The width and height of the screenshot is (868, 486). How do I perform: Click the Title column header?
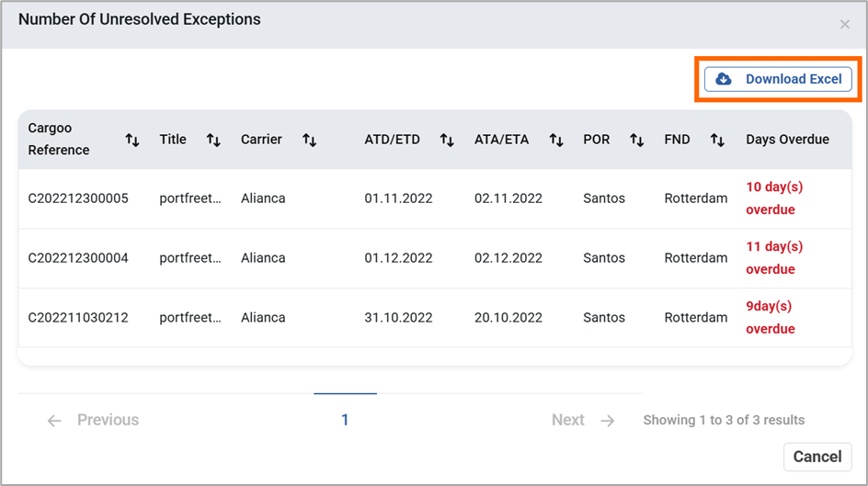tap(173, 140)
